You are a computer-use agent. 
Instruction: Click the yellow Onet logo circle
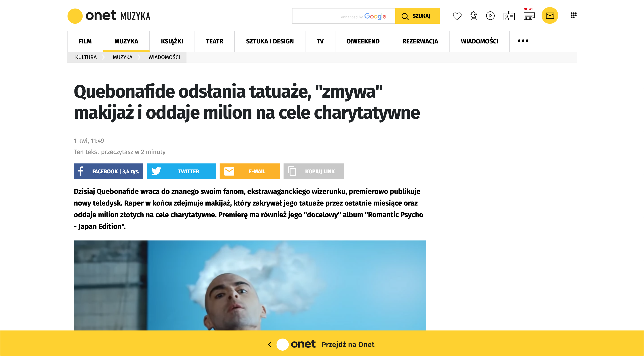(75, 16)
